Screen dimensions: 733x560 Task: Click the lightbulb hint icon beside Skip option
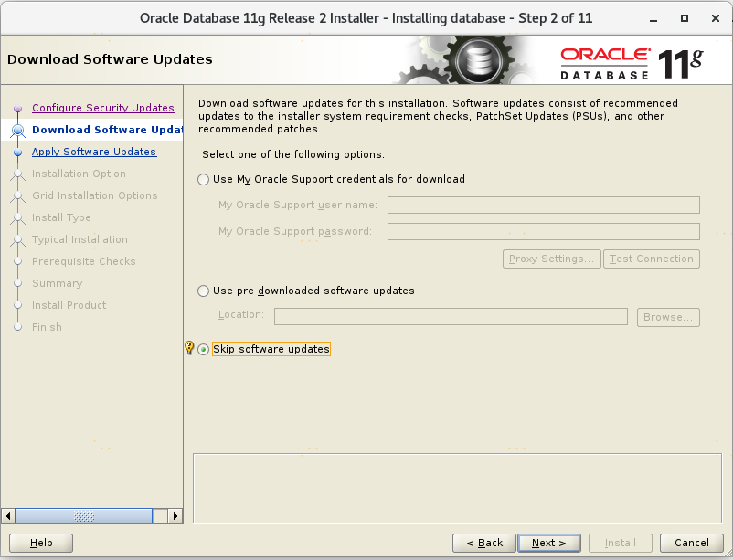[x=189, y=348]
